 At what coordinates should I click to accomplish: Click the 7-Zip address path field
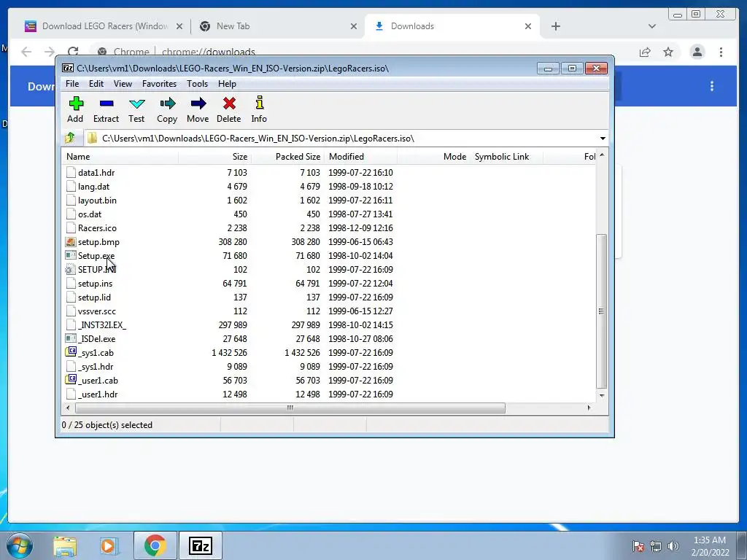click(x=341, y=138)
